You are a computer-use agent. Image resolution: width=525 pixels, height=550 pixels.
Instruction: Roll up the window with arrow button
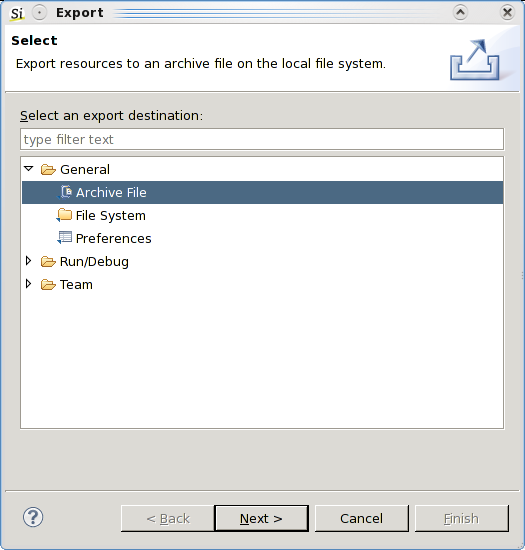point(460,13)
